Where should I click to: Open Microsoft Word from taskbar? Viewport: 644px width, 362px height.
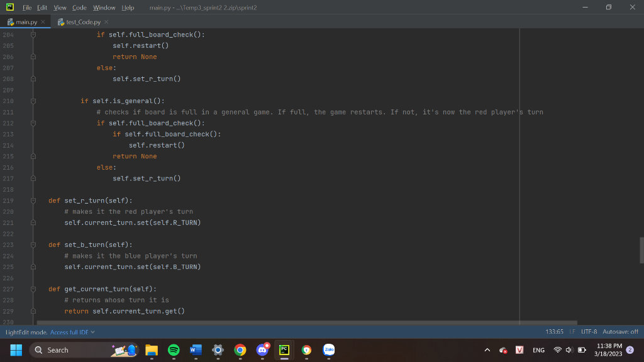point(196,350)
